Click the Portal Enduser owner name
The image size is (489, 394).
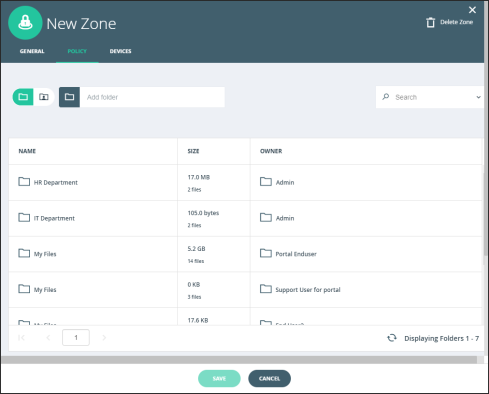coord(296,254)
